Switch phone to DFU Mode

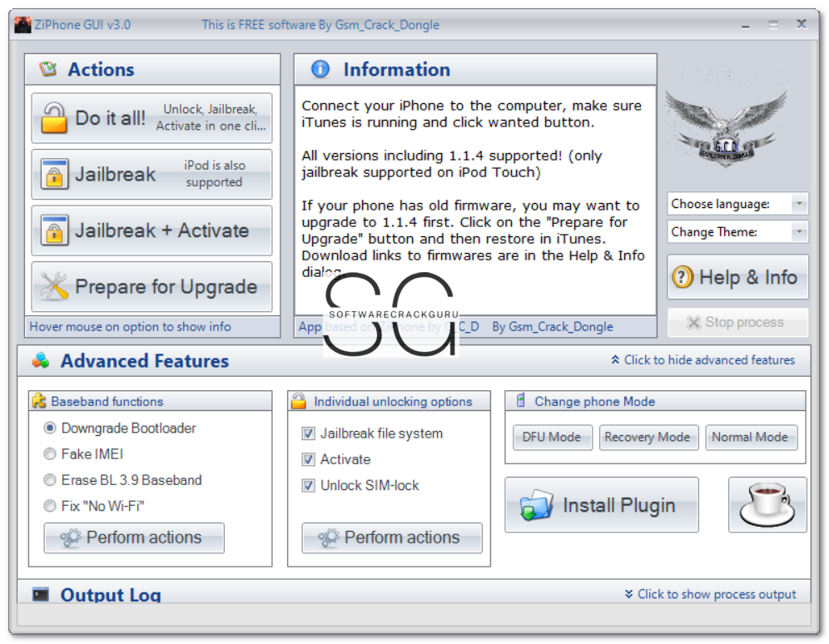pos(552,437)
